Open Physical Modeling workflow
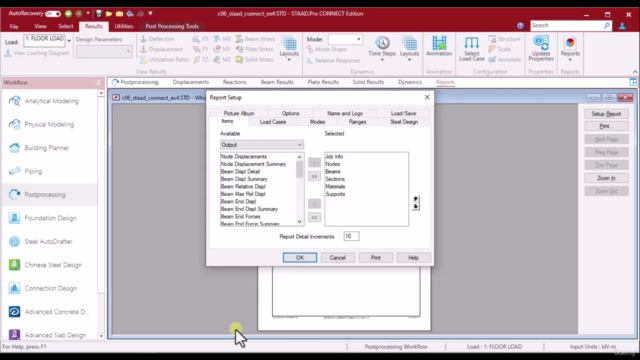Viewport: 640px width, 360px height. click(x=50, y=124)
